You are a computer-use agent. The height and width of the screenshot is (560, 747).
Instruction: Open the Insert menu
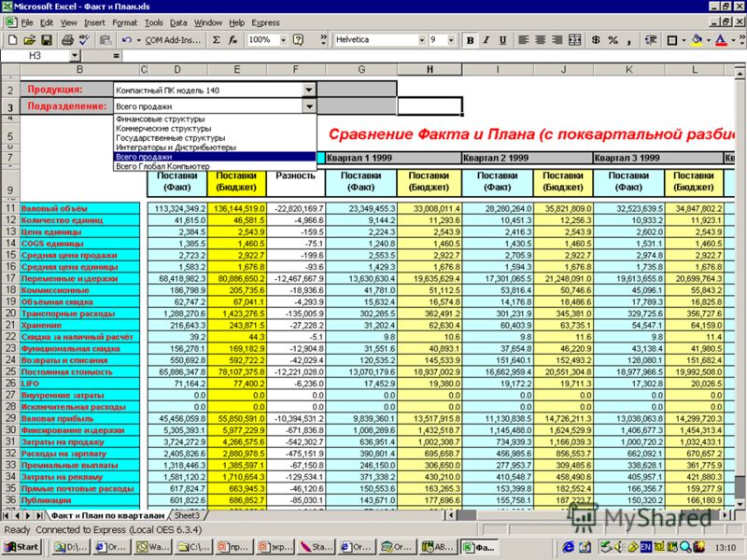(x=94, y=22)
